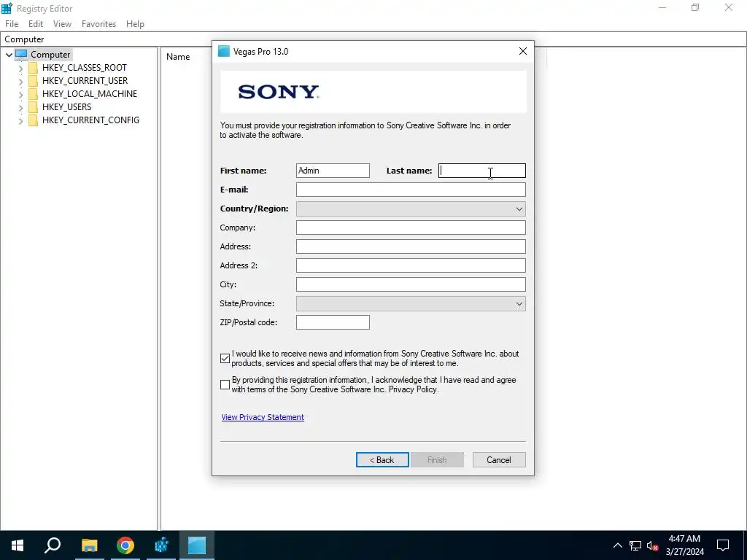Expand the HKEY_CLASSES_ROOT node

[20, 68]
